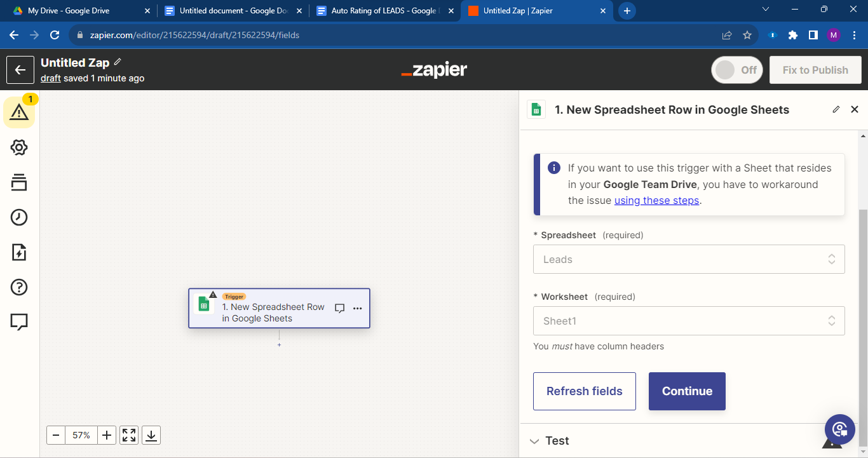Open Chrome tab search chevron
The height and width of the screenshot is (458, 868).
(765, 9)
